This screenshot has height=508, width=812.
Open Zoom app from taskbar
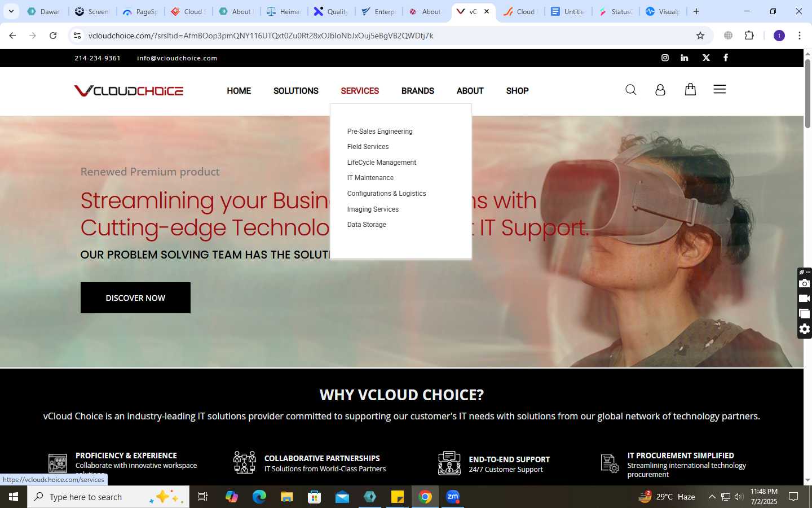click(x=453, y=497)
